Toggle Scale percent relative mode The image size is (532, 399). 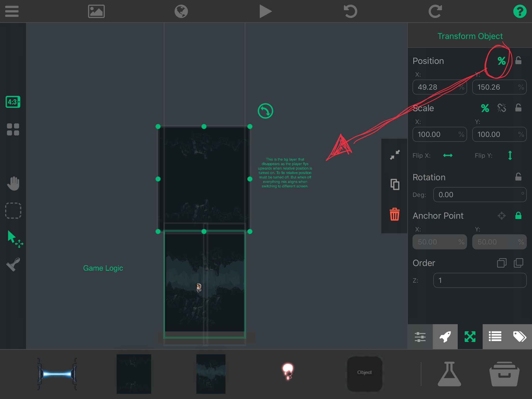485,108
